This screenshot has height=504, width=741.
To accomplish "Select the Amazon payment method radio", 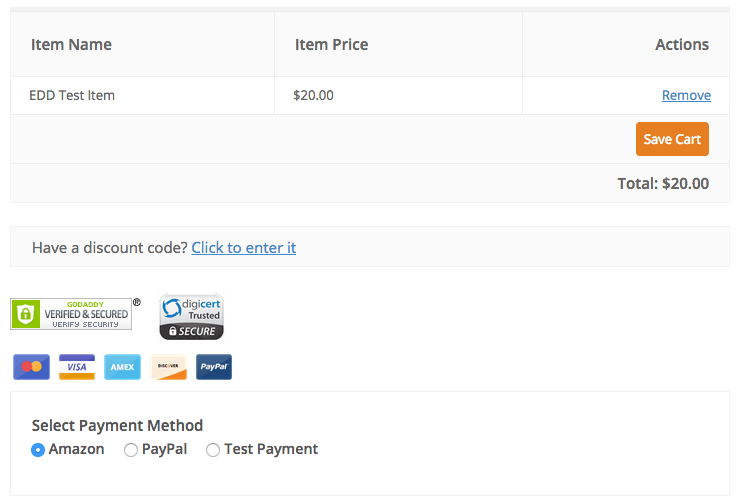I will [x=38, y=450].
